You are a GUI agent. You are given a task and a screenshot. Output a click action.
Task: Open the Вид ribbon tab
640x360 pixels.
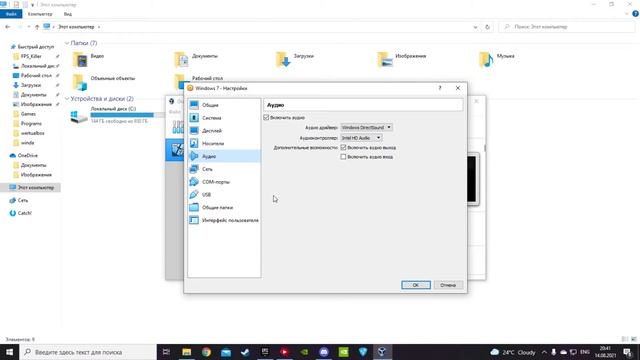point(68,14)
